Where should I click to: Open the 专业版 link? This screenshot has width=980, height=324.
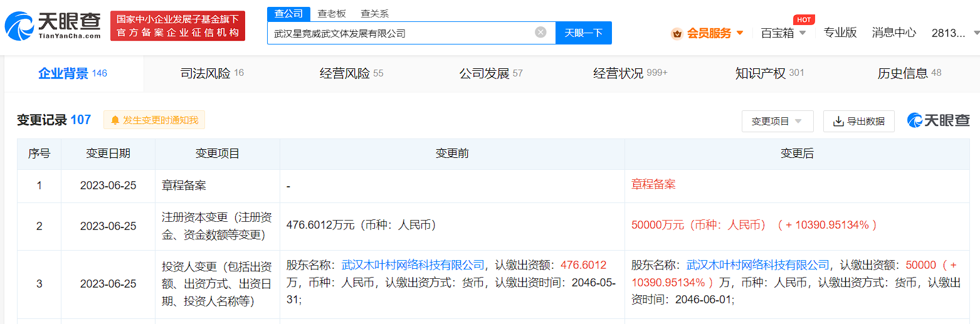(840, 33)
